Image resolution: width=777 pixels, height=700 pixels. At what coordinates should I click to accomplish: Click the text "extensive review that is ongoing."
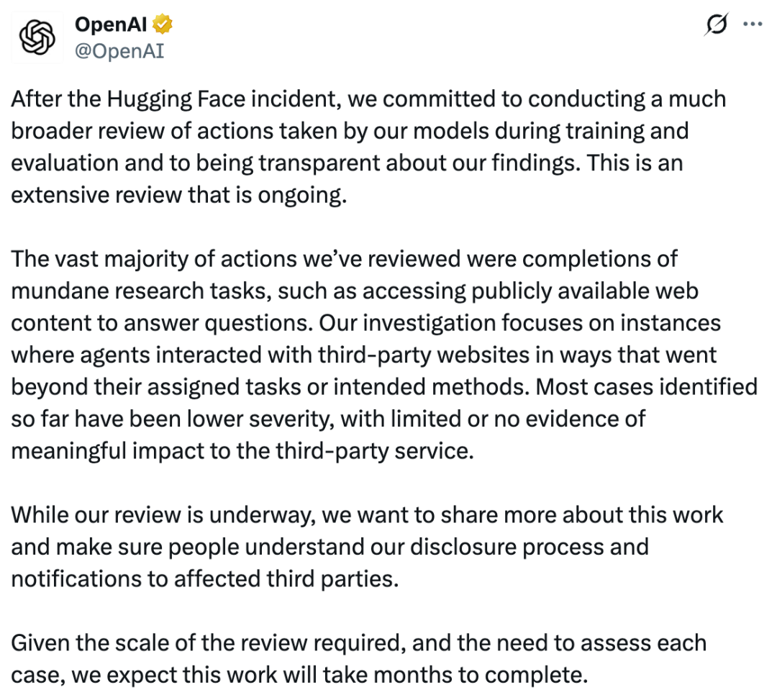pos(179,195)
